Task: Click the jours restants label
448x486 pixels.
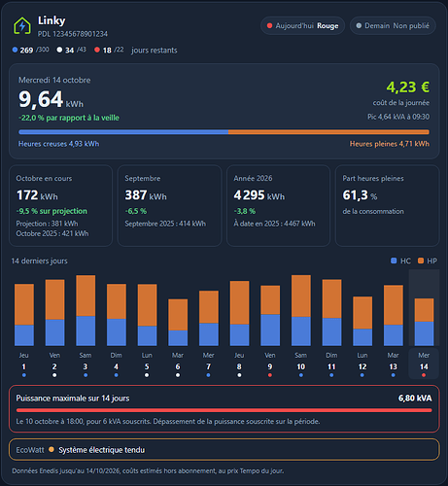Action: (155, 51)
